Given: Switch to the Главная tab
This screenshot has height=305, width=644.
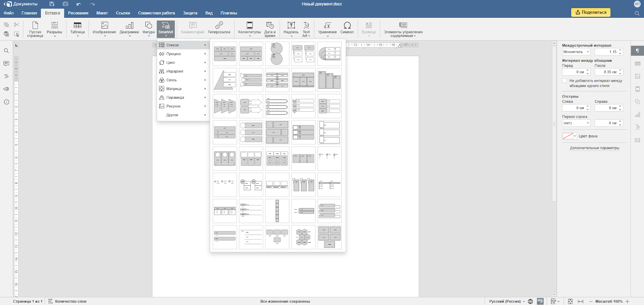Looking at the screenshot, I should tap(29, 13).
